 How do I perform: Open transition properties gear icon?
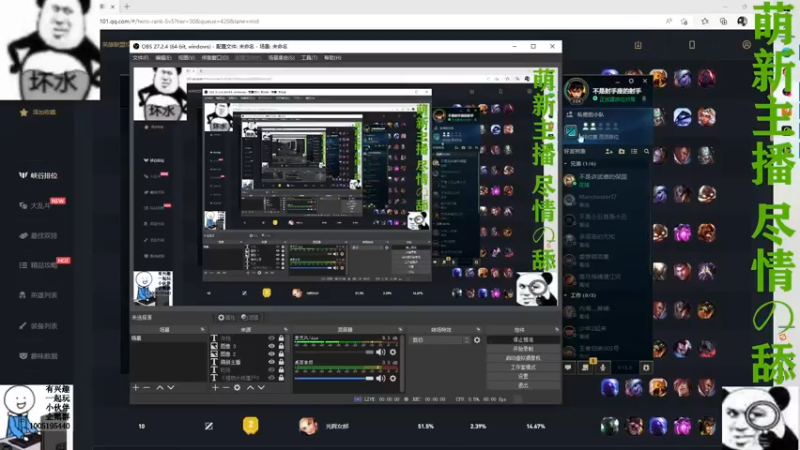coord(477,340)
